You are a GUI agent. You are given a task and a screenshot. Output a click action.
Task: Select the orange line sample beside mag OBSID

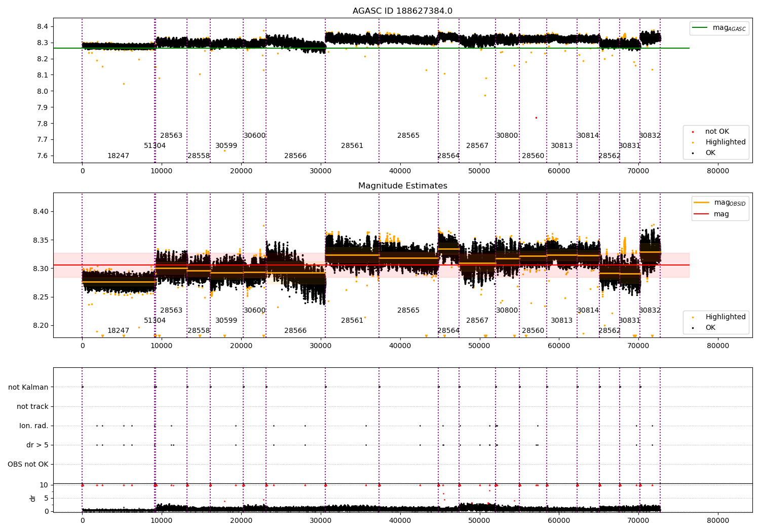[x=702, y=203]
